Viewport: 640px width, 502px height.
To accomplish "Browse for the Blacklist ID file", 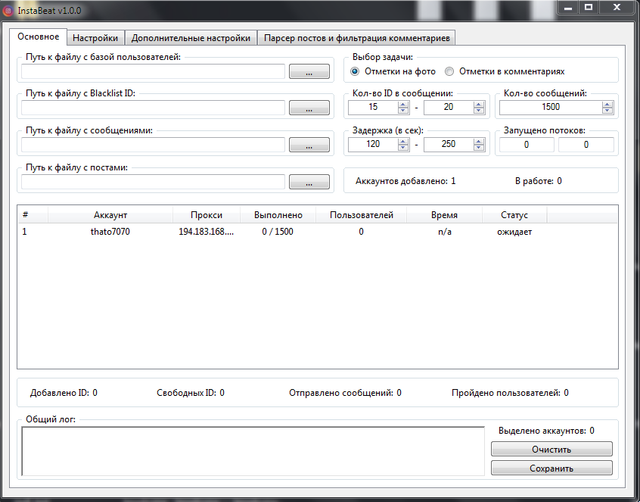I will [309, 108].
